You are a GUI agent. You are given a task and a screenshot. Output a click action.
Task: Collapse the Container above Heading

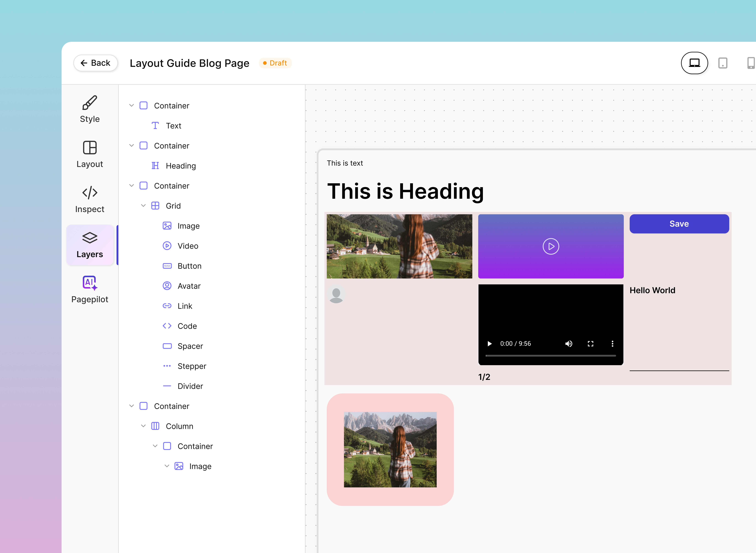pos(132,146)
